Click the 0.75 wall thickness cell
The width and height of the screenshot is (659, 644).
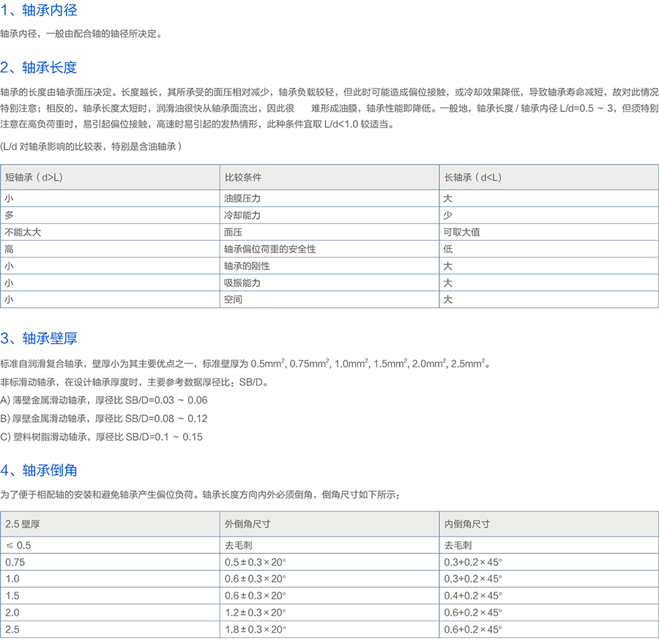(110, 562)
